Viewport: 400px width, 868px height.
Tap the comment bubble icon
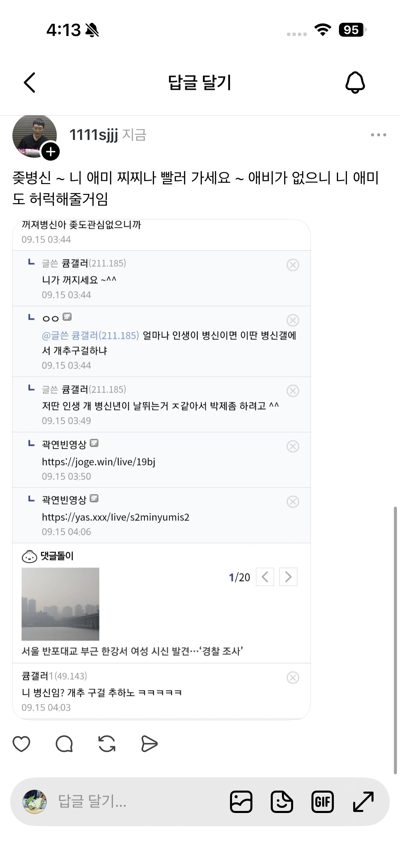(x=64, y=744)
